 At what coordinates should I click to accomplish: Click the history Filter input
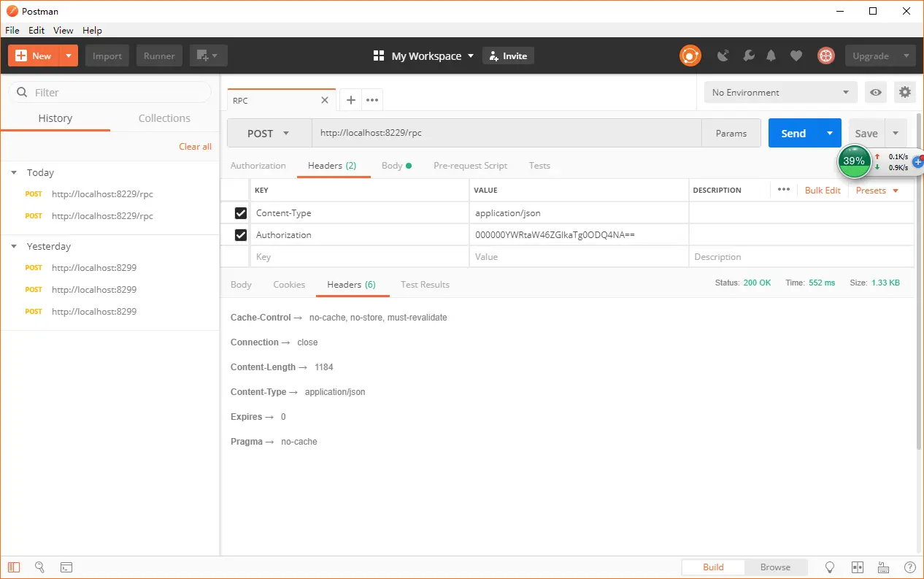tap(109, 92)
